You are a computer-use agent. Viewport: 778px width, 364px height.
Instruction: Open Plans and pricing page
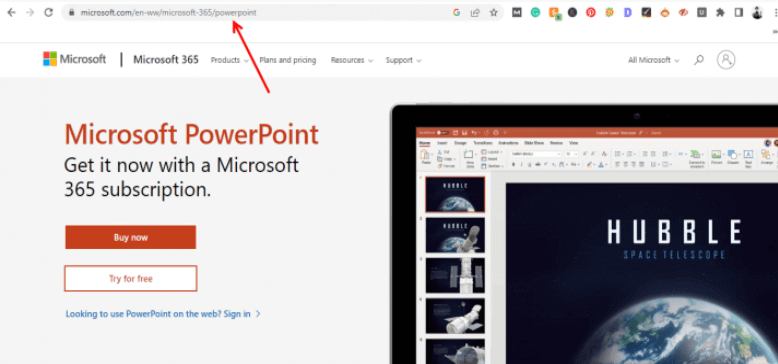click(x=288, y=60)
